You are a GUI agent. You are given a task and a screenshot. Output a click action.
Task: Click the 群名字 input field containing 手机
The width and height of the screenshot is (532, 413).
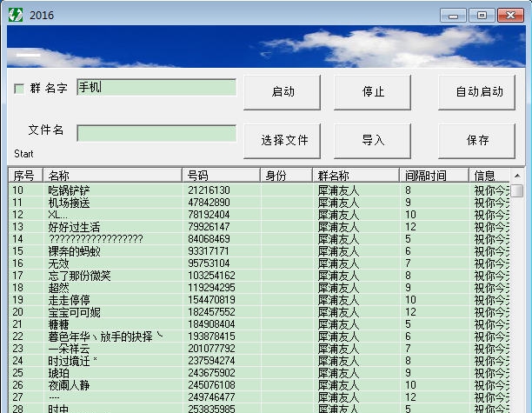[x=156, y=87]
